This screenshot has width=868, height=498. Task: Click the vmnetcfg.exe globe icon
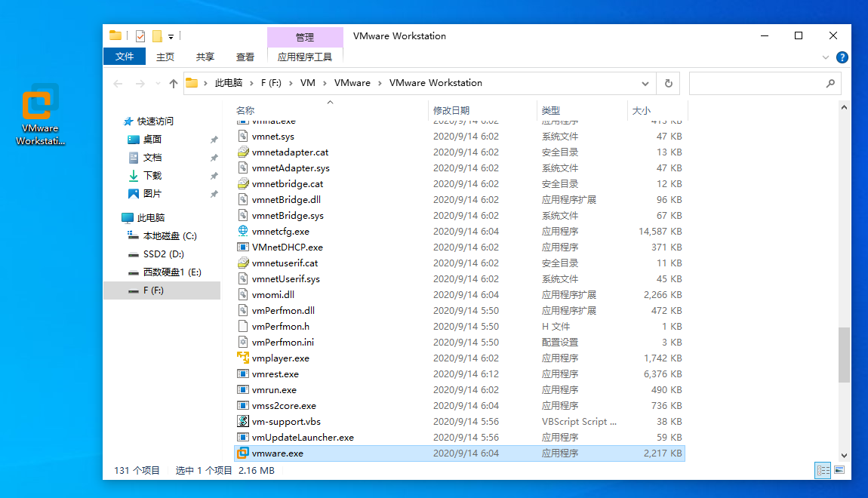point(242,232)
